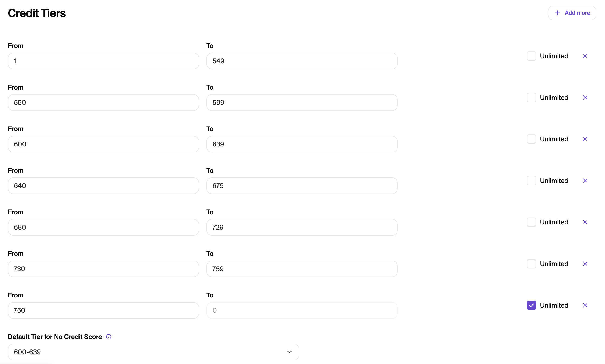Click the empty To field of the last tier
Screen dimensions: 605x364
pos(302,310)
